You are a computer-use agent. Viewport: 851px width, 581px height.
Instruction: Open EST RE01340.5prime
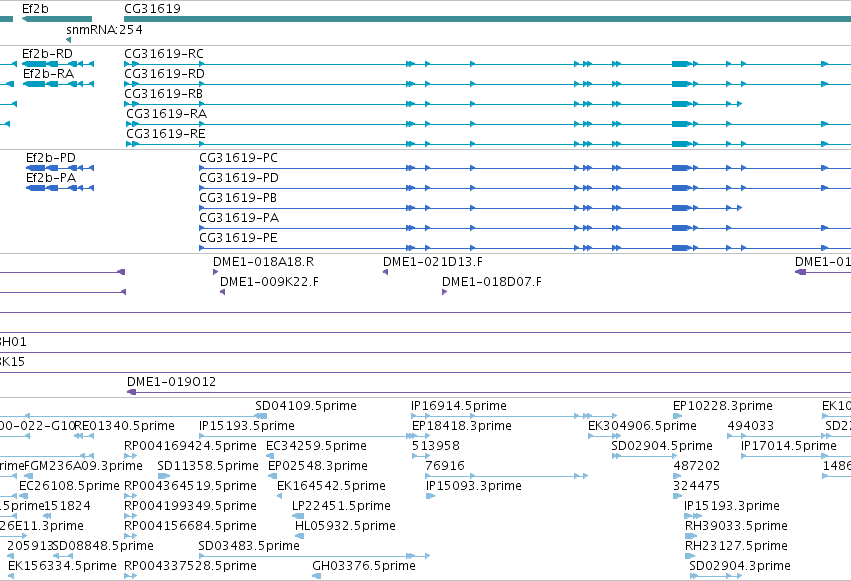click(124, 426)
